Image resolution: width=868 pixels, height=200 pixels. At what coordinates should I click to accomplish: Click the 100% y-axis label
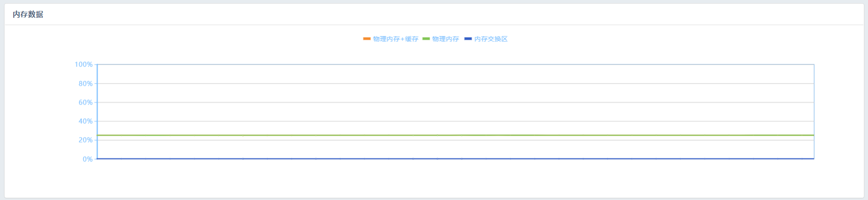83,64
